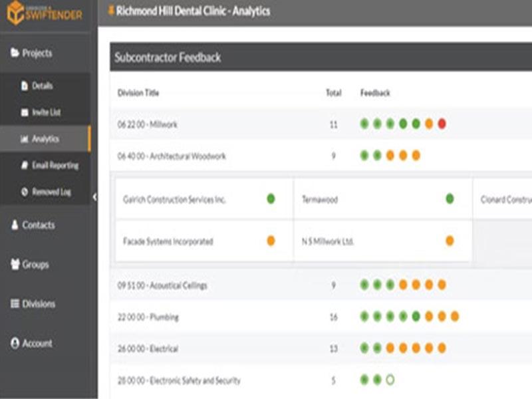Open Email Reporting page

point(45,165)
